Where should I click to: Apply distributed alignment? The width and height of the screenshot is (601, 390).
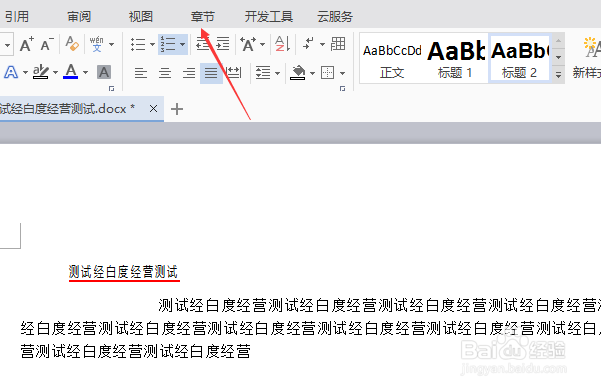pos(233,72)
